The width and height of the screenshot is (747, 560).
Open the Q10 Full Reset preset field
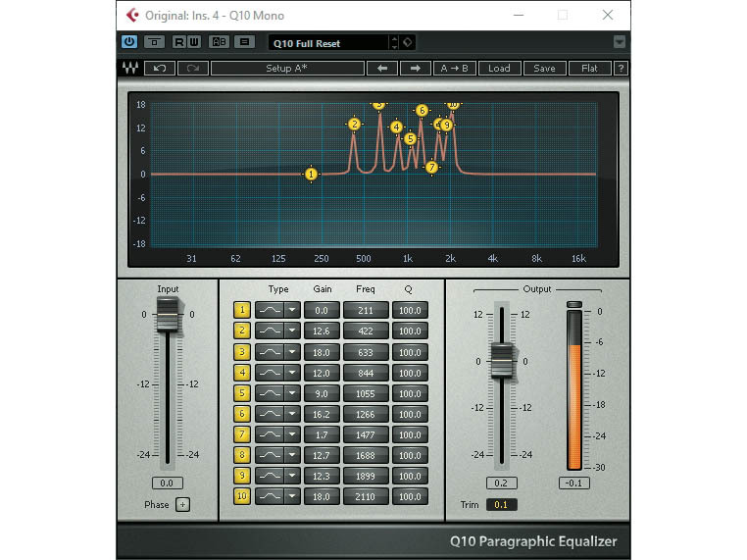328,43
